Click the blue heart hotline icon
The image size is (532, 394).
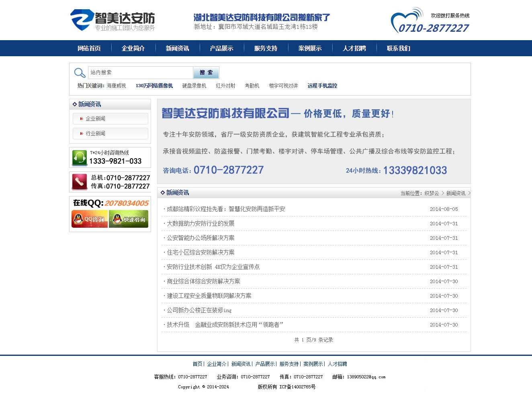coord(407,20)
